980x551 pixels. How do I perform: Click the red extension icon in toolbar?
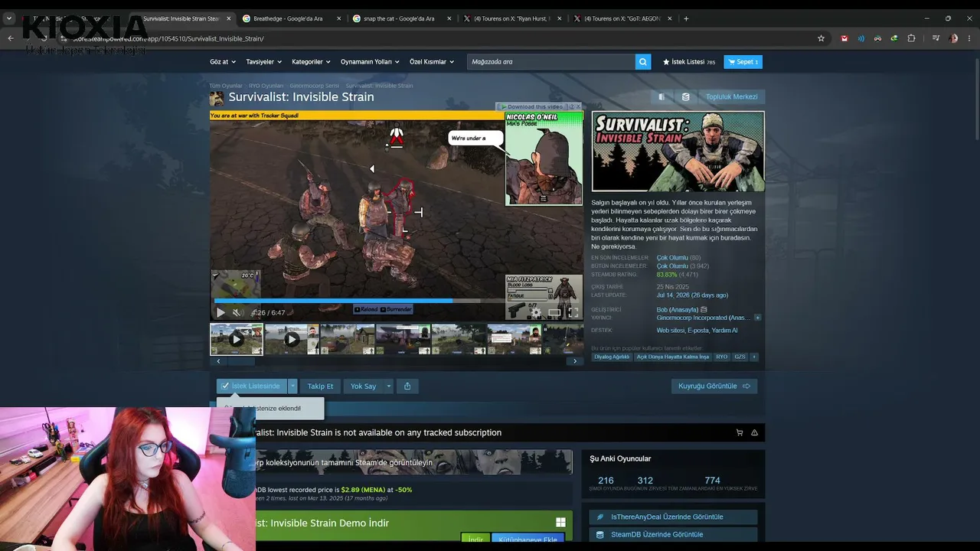click(844, 38)
